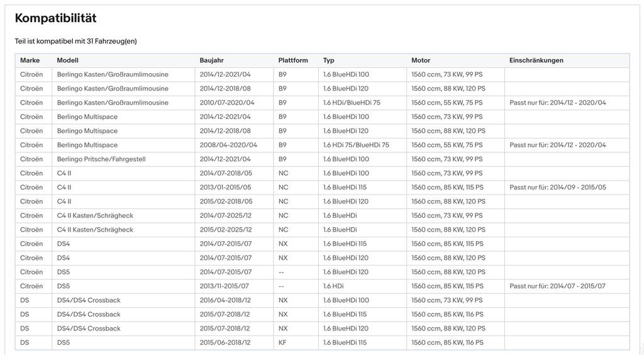644x355 pixels.
Task: Click restriction text in Berlingo Kasten 75 PS row
Action: [x=558, y=103]
